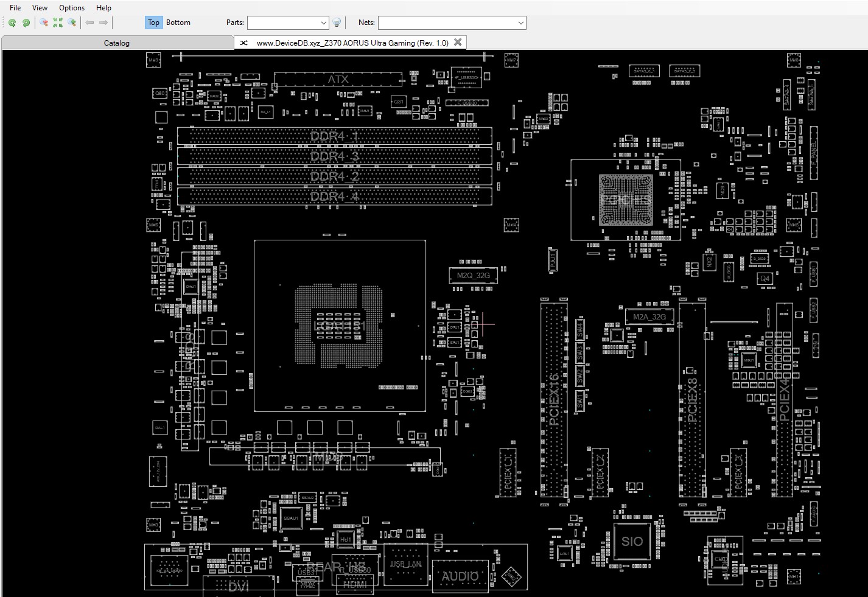Open the View menu
Screen dimensions: 868x597
(40, 8)
